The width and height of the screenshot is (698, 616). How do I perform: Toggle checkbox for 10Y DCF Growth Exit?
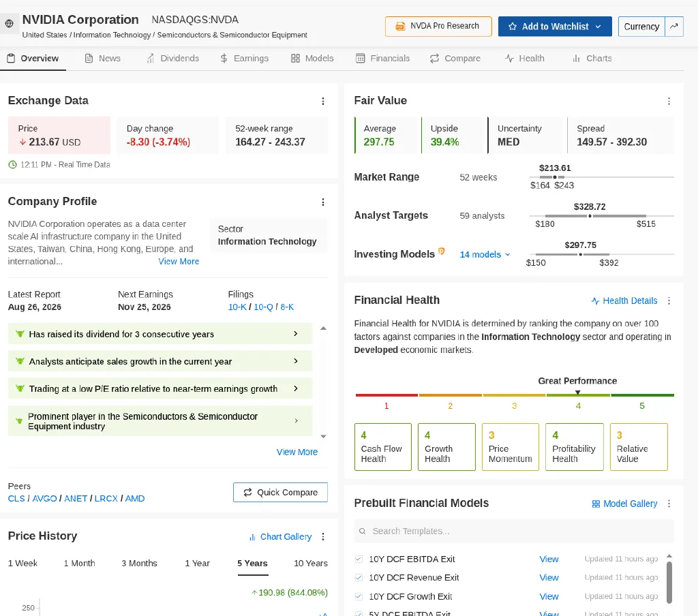pos(359,596)
